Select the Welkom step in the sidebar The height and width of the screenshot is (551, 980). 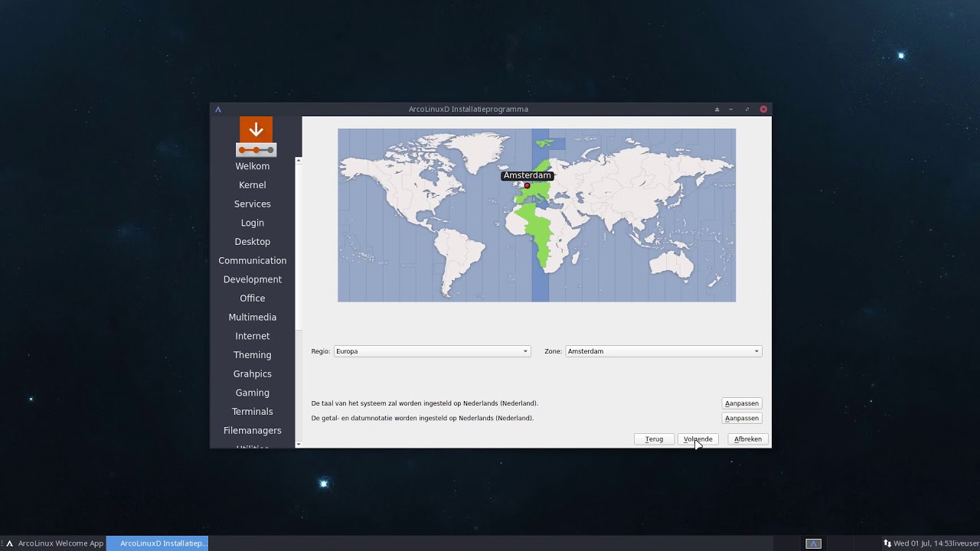[253, 166]
